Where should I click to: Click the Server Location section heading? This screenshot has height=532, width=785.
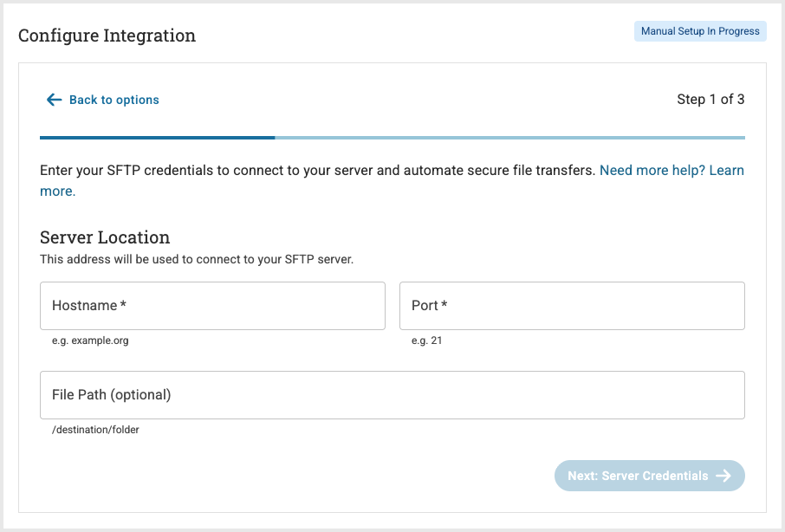105,237
